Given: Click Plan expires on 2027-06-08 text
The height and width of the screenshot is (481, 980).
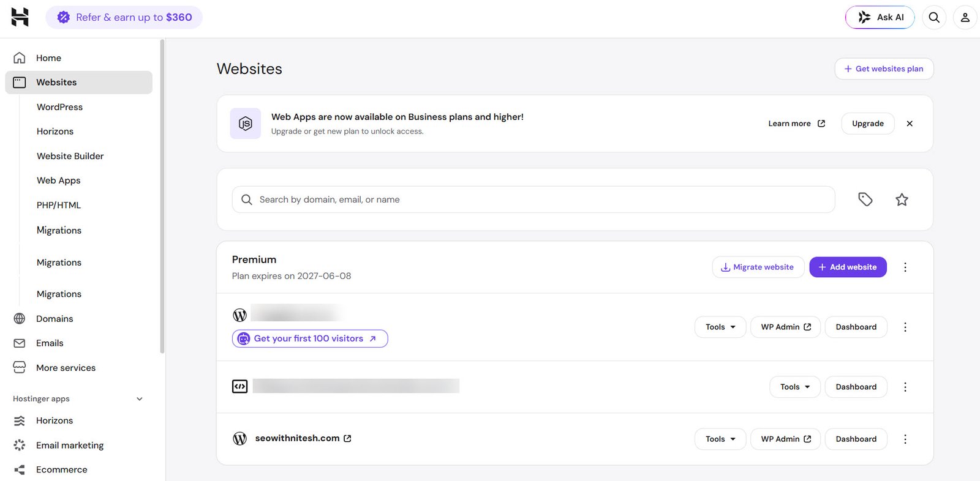Looking at the screenshot, I should pos(292,276).
